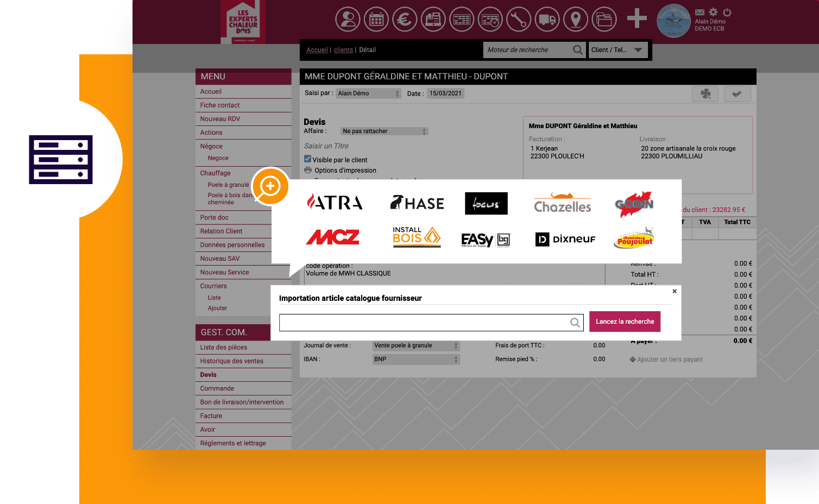Open the contacts person icon in top toolbar
This screenshot has height=504, width=819.
pyautogui.click(x=348, y=19)
